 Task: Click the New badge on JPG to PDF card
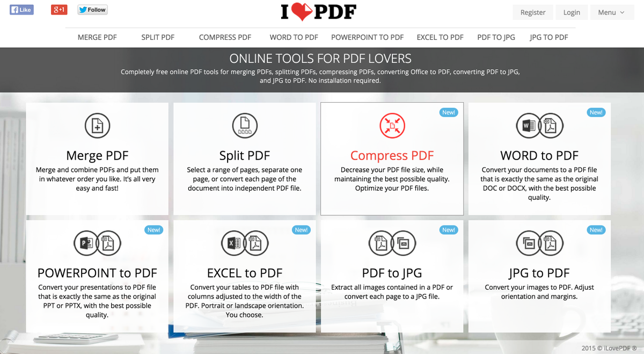[x=596, y=230]
